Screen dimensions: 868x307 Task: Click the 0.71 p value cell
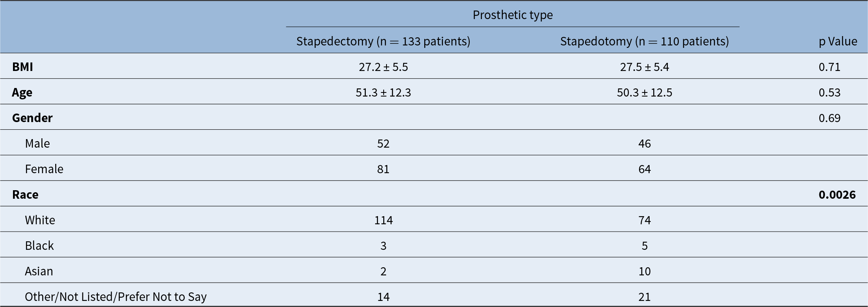(829, 67)
